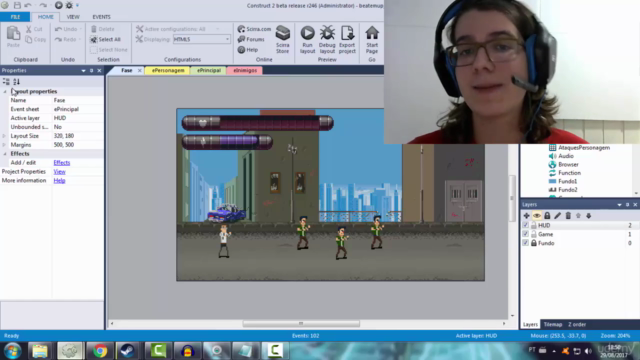This screenshot has height=360, width=640.
Task: Click the Add layer icon in Layers panel
Action: (527, 216)
